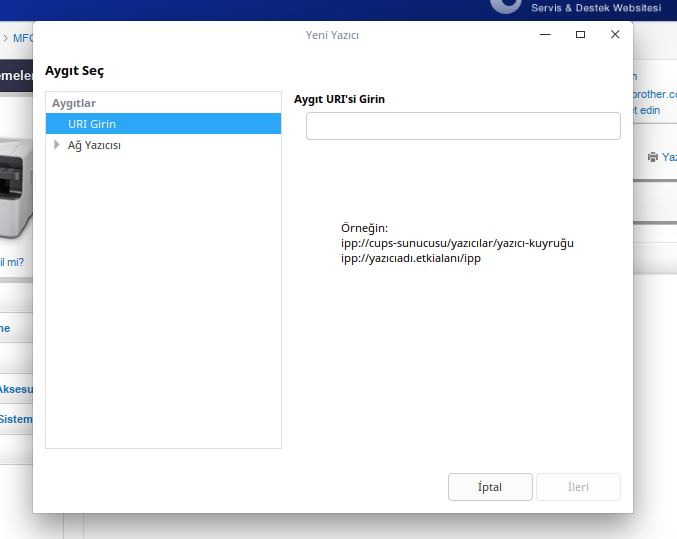
Task: Open the Sistem sidebar link
Action: 16,419
